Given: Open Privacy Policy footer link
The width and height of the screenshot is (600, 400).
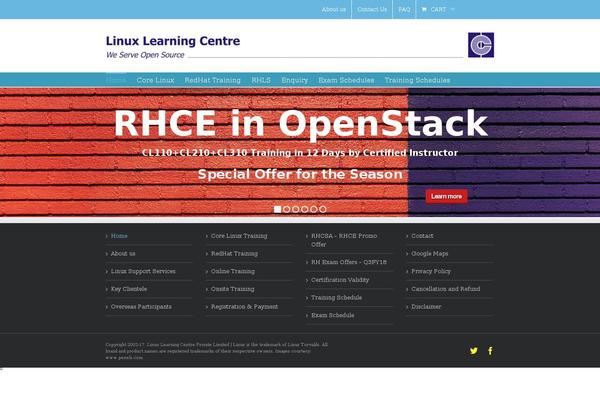Looking at the screenshot, I should (431, 271).
